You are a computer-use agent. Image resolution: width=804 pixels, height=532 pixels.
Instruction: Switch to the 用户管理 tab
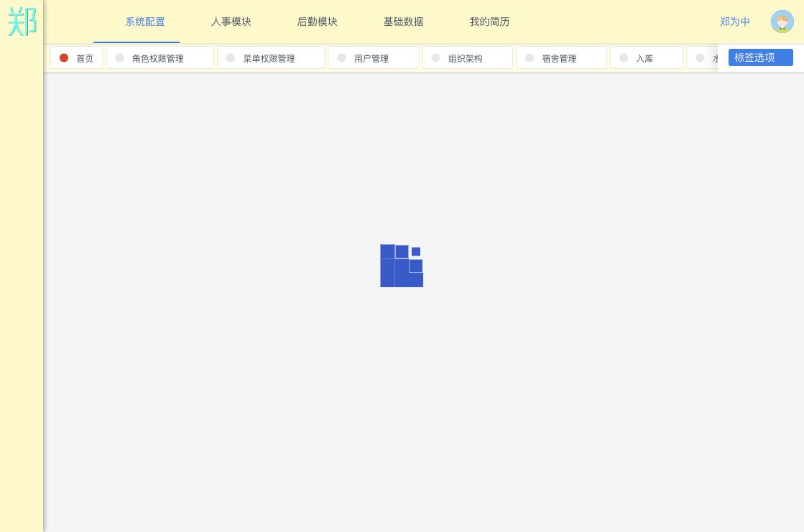tap(374, 57)
